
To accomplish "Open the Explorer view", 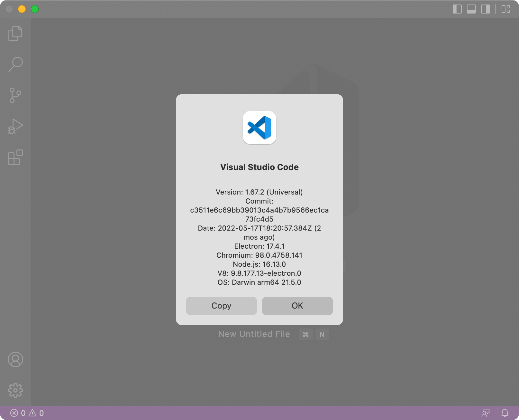I will click(15, 33).
